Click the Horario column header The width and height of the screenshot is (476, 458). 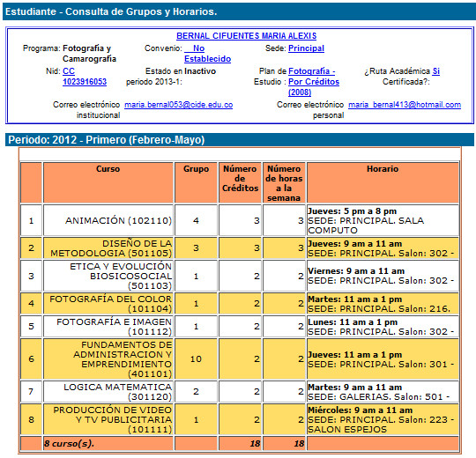coord(383,182)
